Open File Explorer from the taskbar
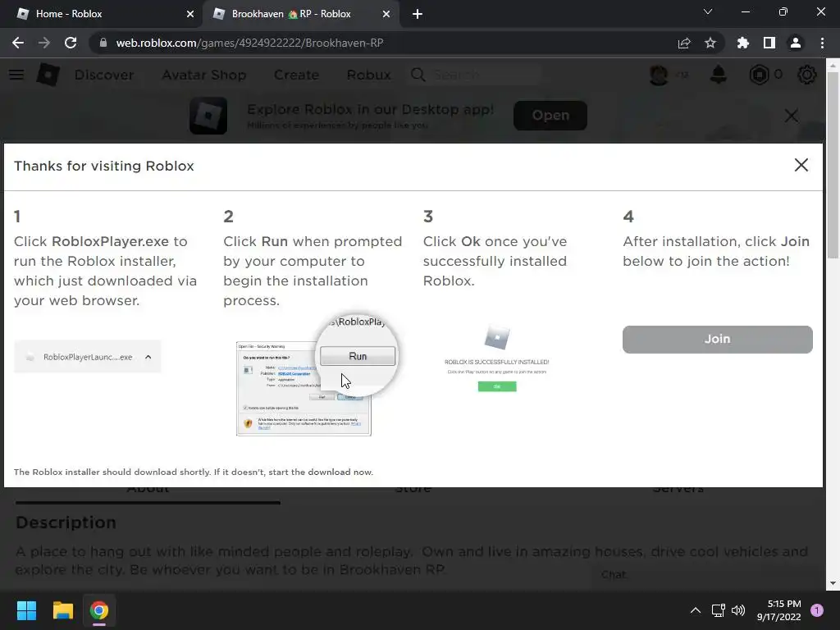 click(x=62, y=610)
